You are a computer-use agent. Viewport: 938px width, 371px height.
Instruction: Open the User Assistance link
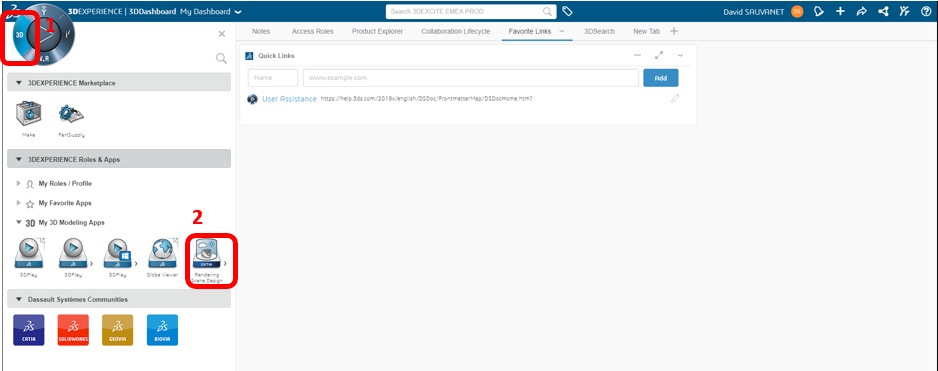point(289,99)
